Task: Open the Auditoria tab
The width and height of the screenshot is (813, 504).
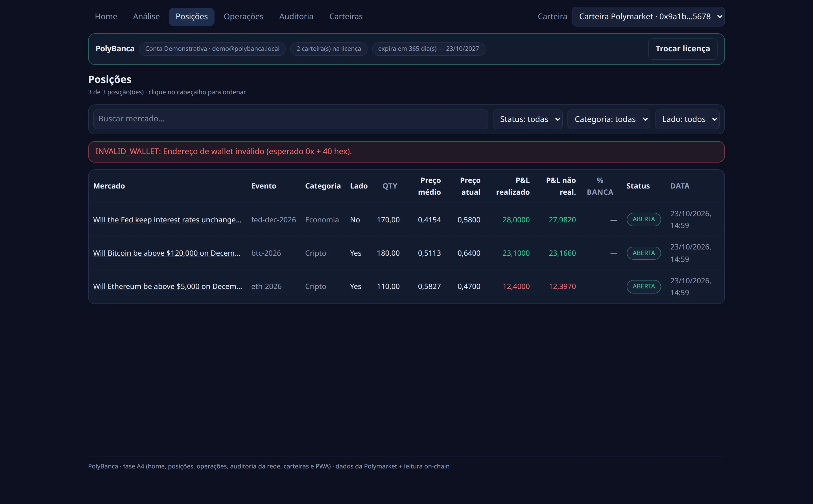Action: pos(296,17)
